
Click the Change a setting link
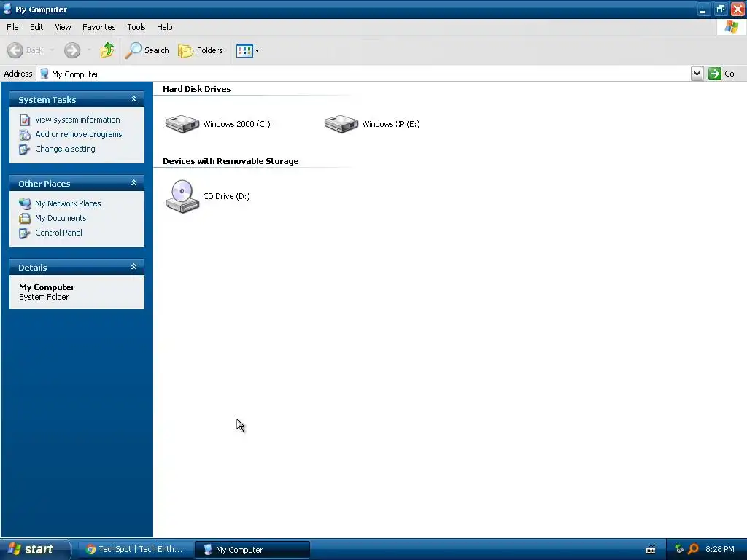coord(65,149)
